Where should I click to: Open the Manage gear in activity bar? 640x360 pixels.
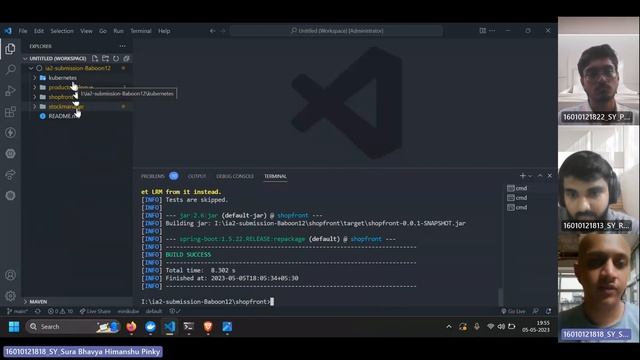click(10, 296)
